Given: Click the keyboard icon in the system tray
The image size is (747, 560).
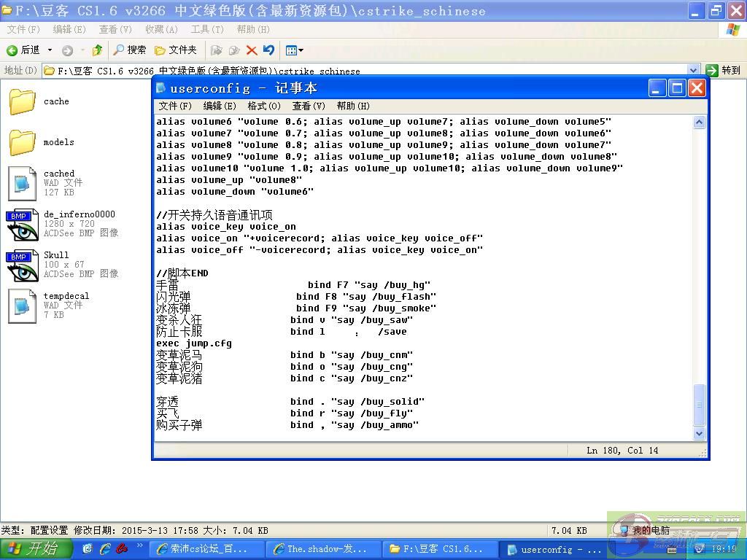Looking at the screenshot, I should pyautogui.click(x=672, y=550).
